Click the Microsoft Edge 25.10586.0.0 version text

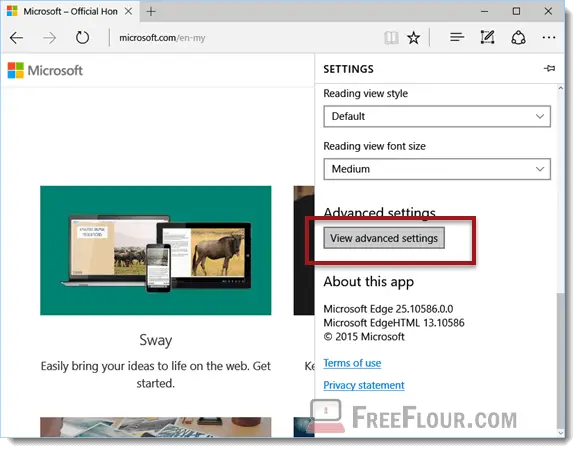[x=388, y=308]
